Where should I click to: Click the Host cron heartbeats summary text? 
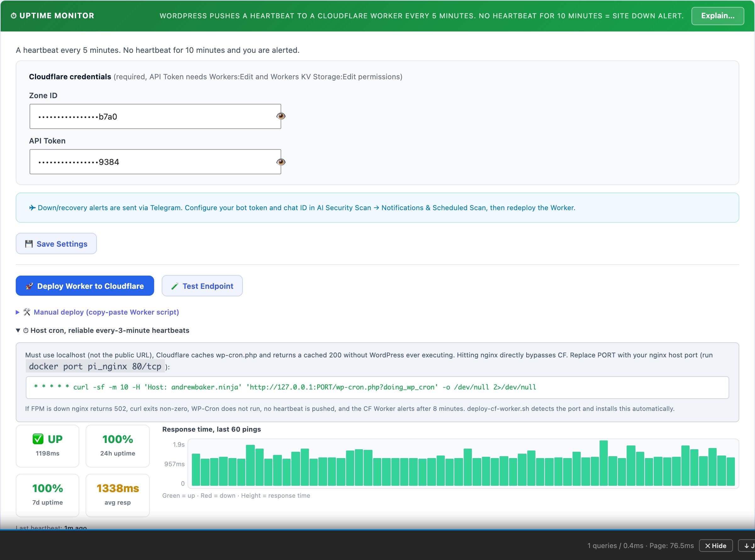110,330
